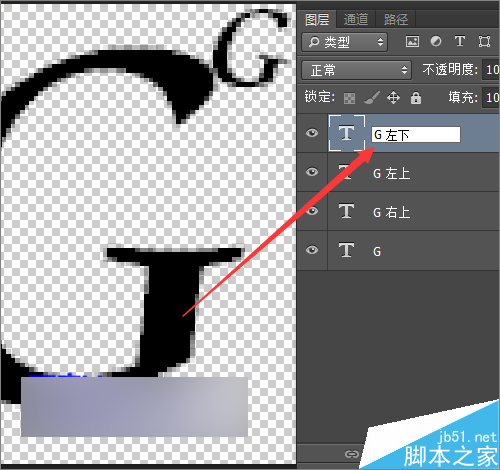The image size is (500, 470).
Task: Toggle lock position move icon
Action: tap(393, 98)
